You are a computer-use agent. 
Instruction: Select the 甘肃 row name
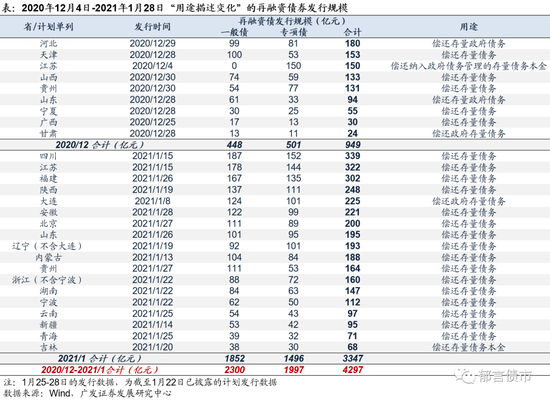point(48,133)
